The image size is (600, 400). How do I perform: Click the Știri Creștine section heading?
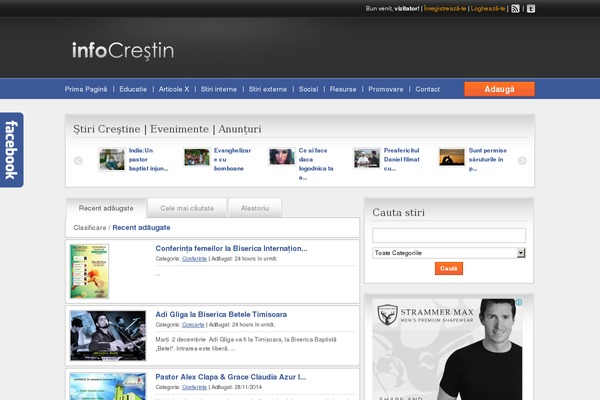167,129
